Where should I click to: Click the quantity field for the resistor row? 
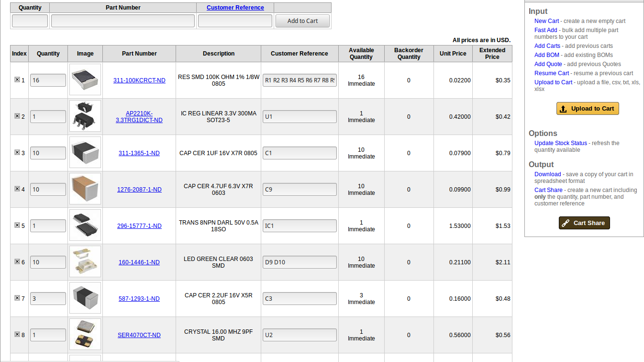tap(48, 80)
